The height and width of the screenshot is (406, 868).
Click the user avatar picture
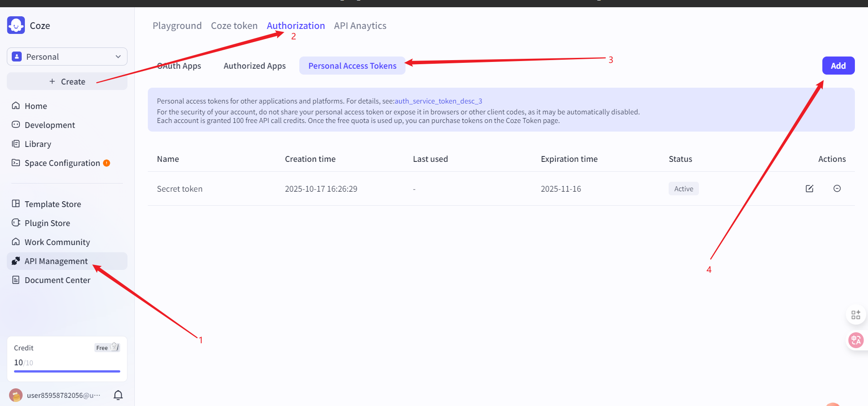16,395
